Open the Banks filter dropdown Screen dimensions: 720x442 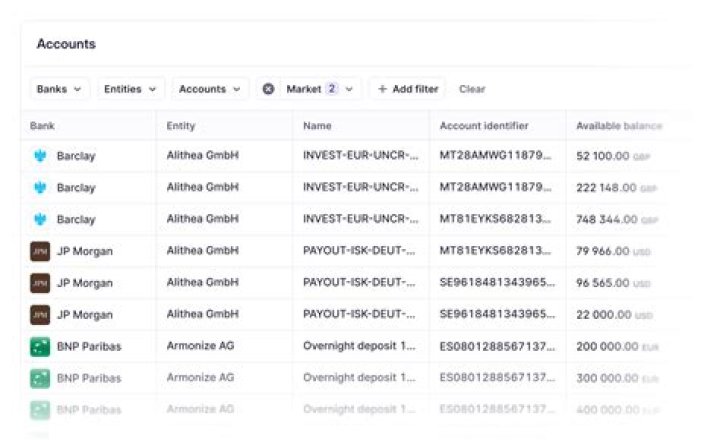pyautogui.click(x=59, y=89)
